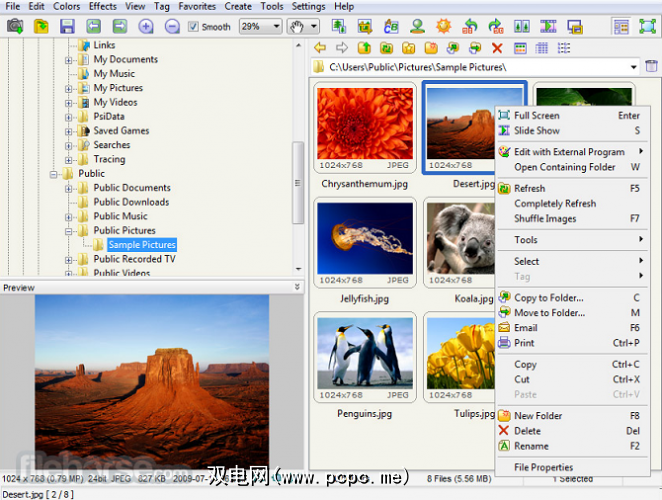The height and width of the screenshot is (500, 662).
Task: Toggle the Smooth checkbox
Action: [194, 27]
